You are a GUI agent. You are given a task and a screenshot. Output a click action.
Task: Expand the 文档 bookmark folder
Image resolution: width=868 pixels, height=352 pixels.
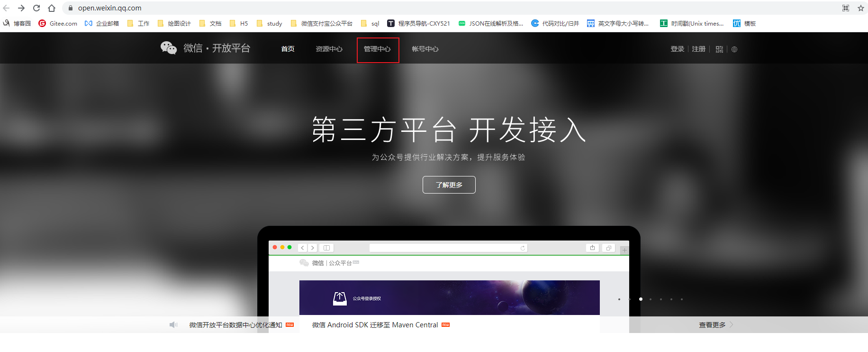point(210,23)
